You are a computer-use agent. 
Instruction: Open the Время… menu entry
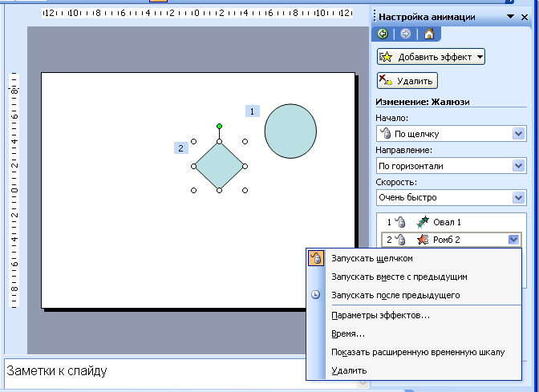(414, 334)
